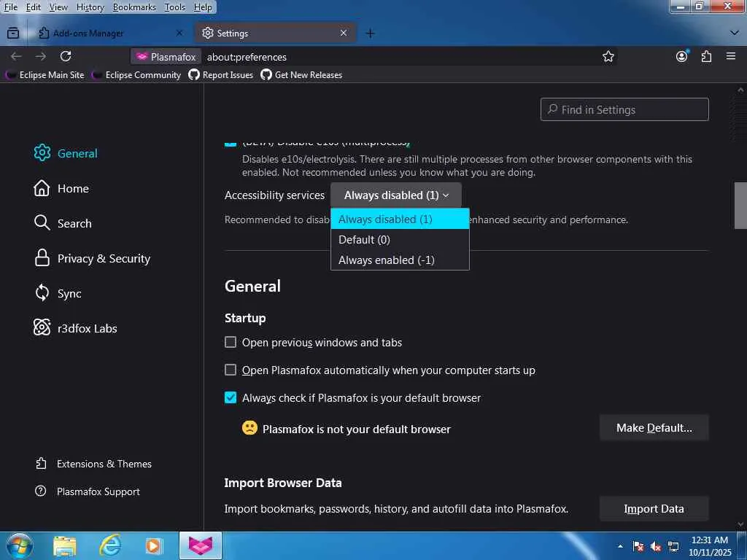
Task: Open the Help menu
Action: click(x=203, y=7)
